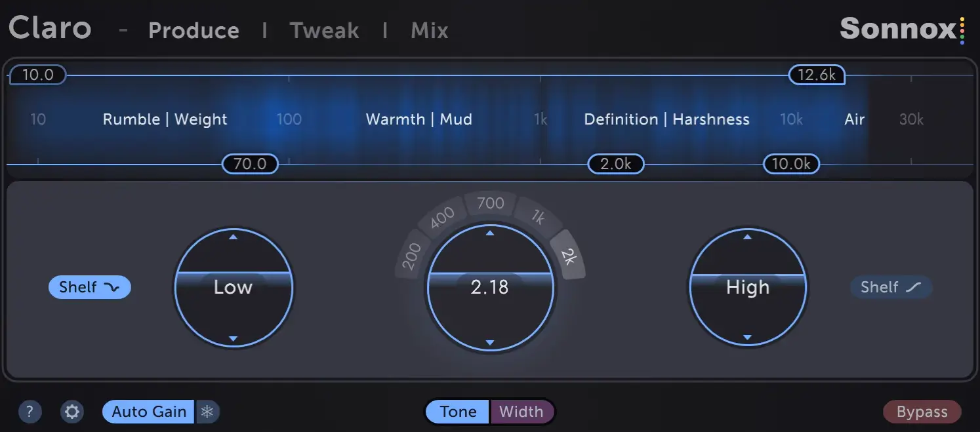
Task: Click the 2.18 value display on the Mid knob
Action: point(490,287)
